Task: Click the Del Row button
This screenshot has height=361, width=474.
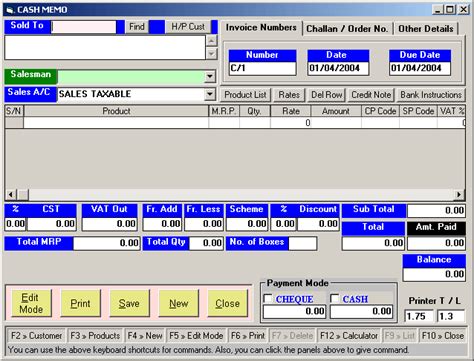Action: tap(326, 95)
